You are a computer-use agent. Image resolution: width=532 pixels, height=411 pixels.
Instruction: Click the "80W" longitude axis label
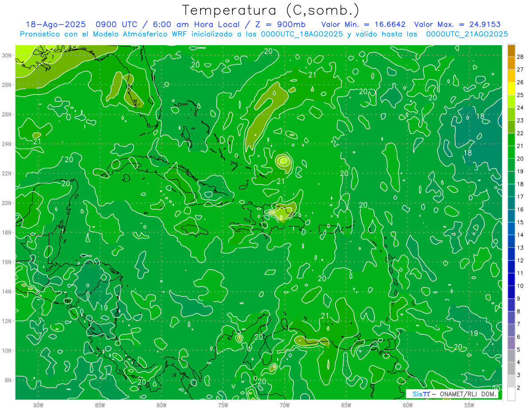[161, 405]
